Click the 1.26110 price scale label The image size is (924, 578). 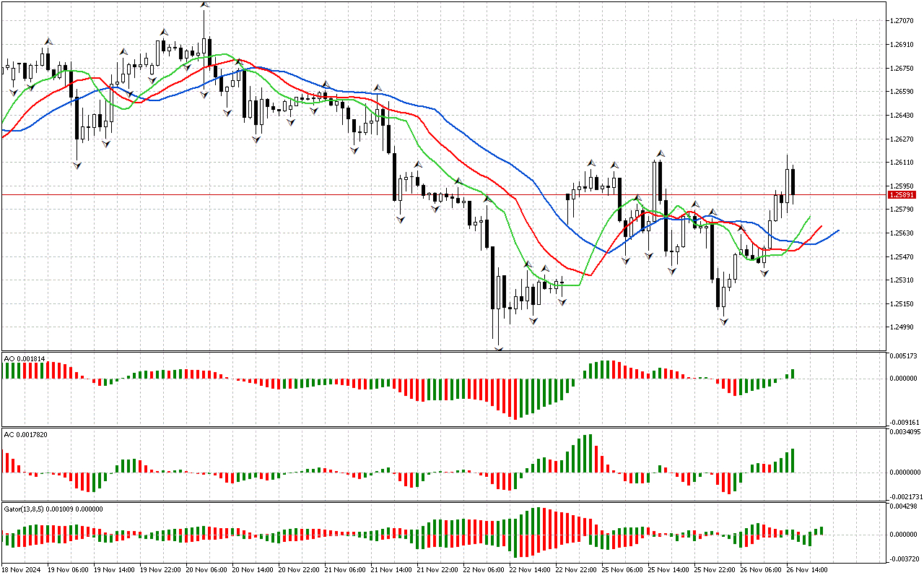[x=902, y=163]
